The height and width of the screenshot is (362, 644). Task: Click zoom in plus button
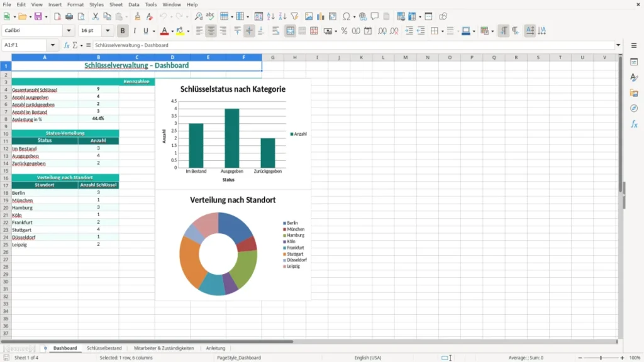pos(622,358)
